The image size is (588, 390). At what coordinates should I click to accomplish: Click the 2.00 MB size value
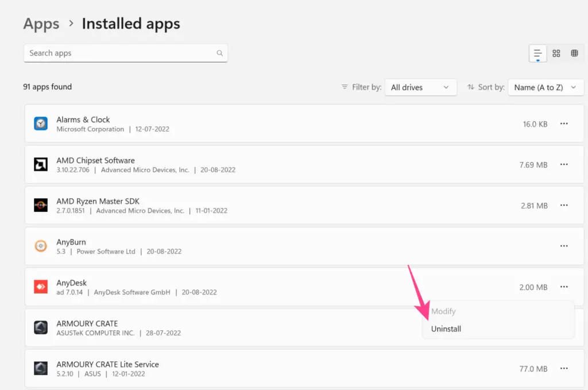coord(533,288)
